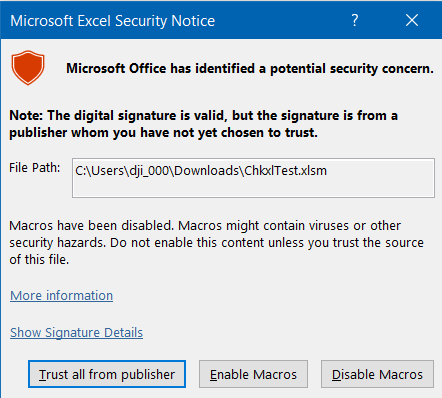Click blank space below the path text in the box
The image size is (442, 398).
click(253, 188)
